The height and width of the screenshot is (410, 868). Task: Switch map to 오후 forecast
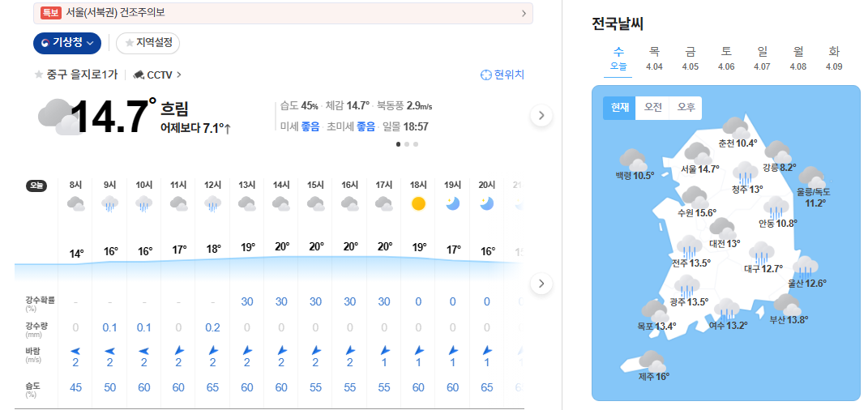coord(686,108)
